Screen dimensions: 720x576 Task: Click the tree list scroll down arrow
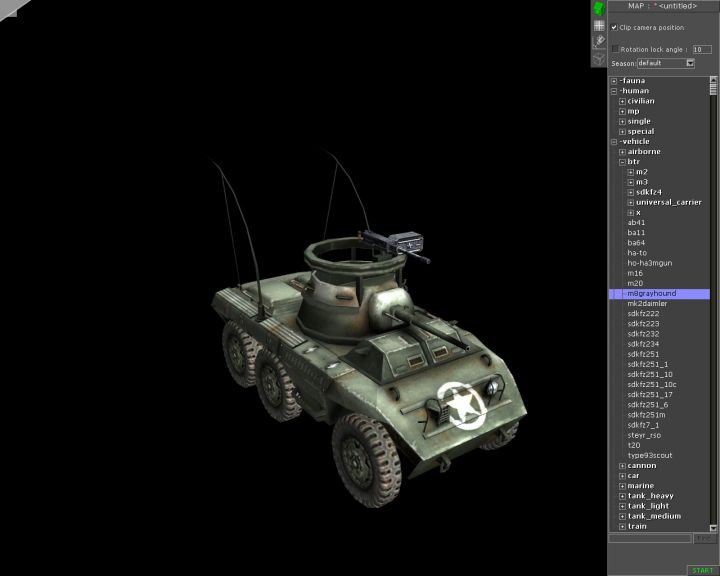[x=714, y=527]
